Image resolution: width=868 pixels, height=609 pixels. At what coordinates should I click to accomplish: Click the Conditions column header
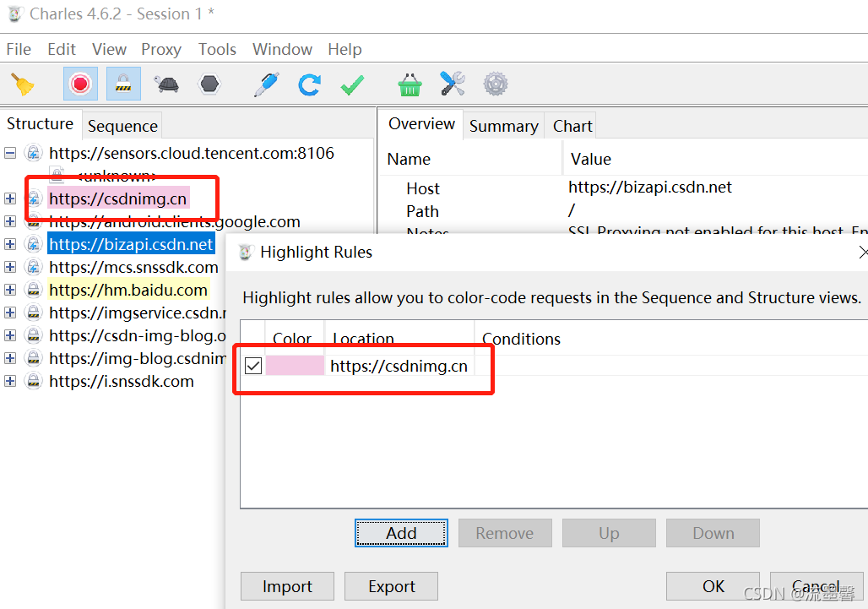tap(522, 339)
